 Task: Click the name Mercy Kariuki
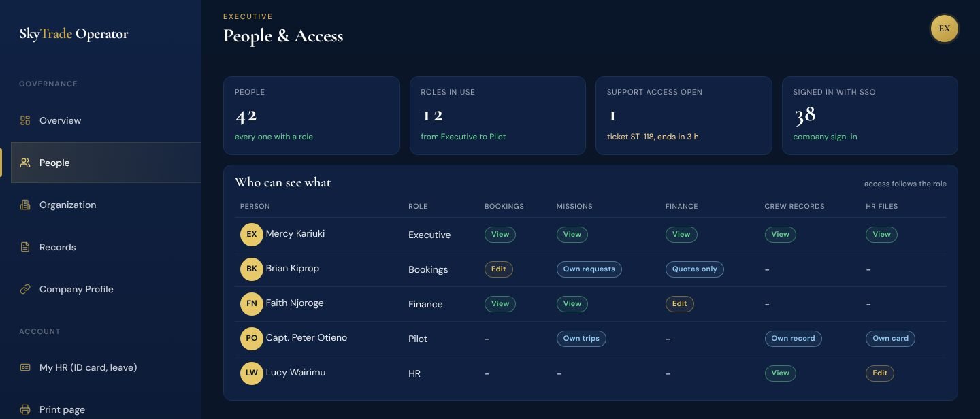295,233
